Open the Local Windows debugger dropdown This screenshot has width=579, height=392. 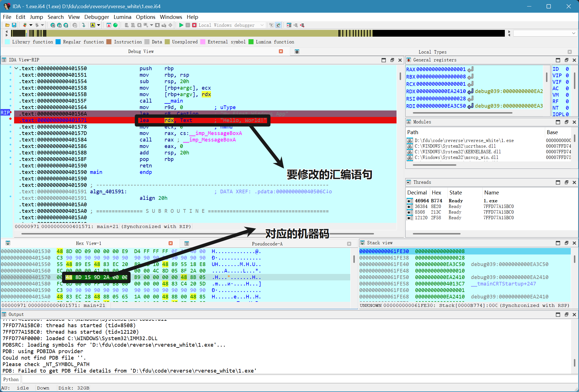(262, 25)
